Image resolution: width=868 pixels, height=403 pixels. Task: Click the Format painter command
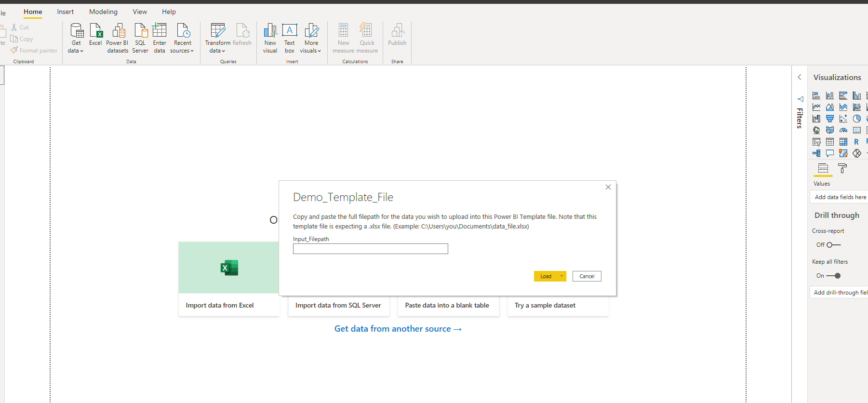34,50
